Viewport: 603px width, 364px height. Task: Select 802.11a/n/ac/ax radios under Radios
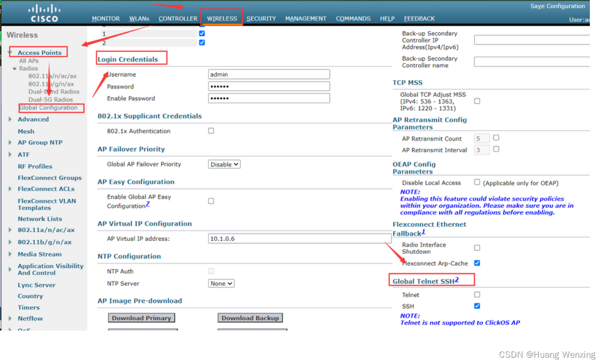click(52, 76)
